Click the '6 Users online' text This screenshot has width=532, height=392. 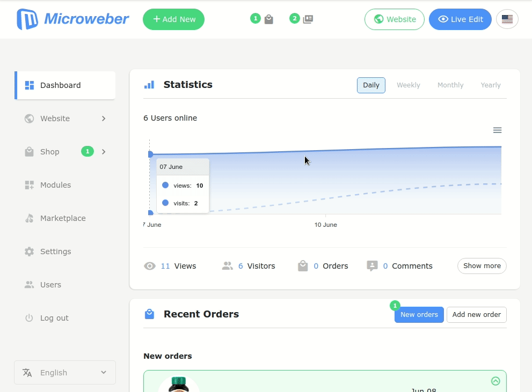click(x=170, y=118)
